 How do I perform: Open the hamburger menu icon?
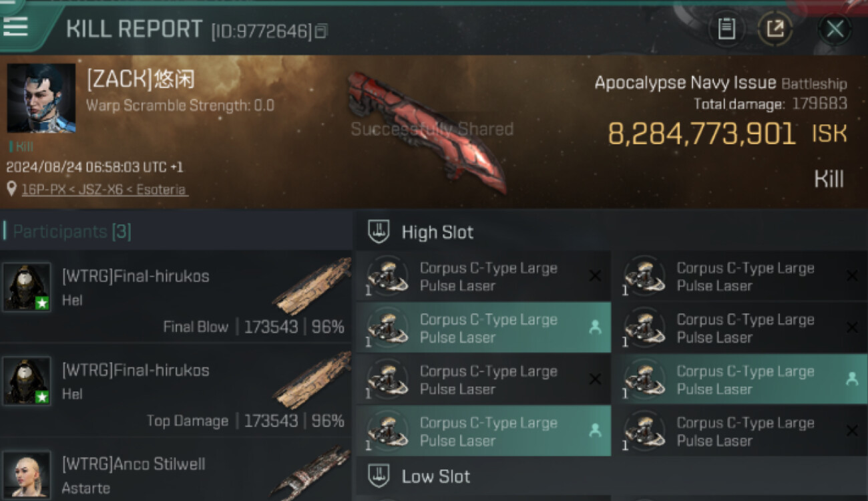coord(15,26)
